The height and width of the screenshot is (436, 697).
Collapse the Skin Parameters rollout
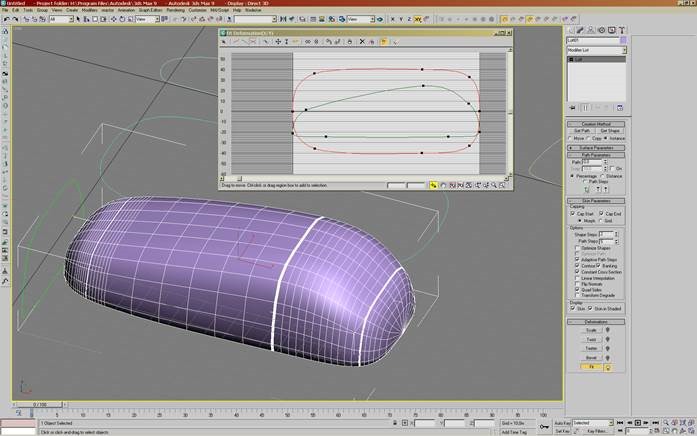(x=596, y=200)
